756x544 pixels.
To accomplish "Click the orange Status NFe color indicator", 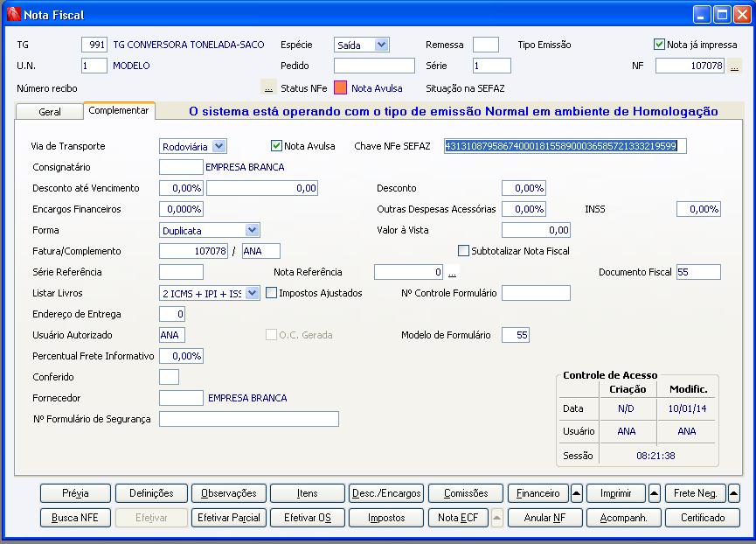I will (340, 87).
